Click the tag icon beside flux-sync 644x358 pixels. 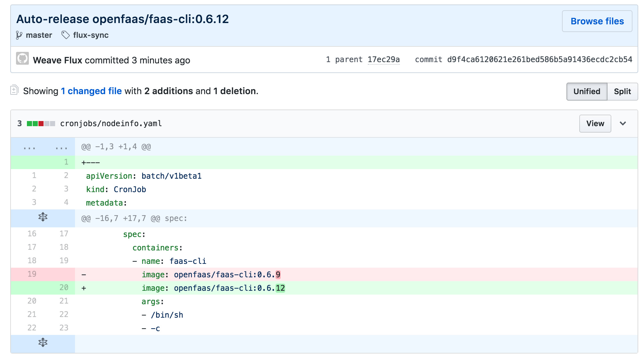coord(65,35)
